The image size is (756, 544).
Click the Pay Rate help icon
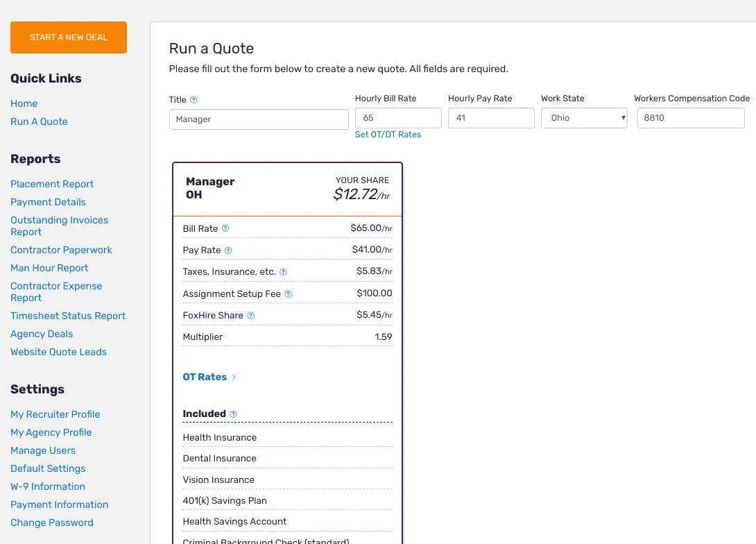tap(228, 250)
